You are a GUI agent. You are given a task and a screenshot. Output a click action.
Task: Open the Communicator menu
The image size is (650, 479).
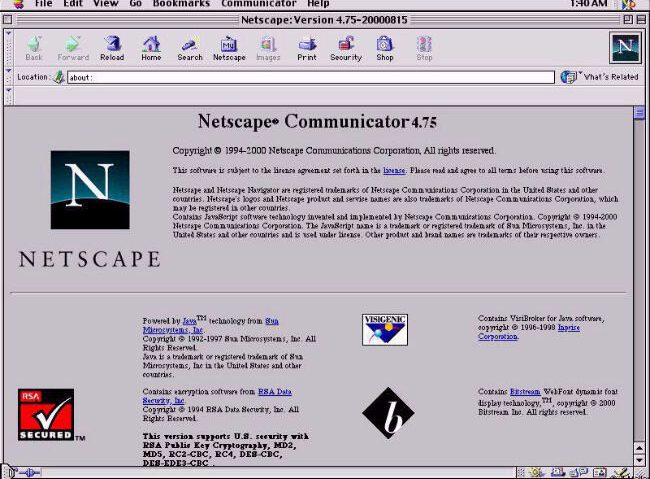[258, 4]
